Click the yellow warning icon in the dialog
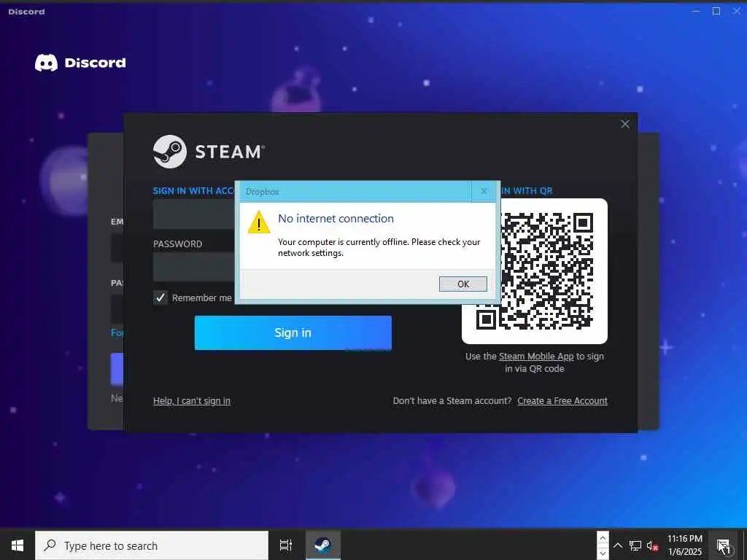 [x=259, y=222]
